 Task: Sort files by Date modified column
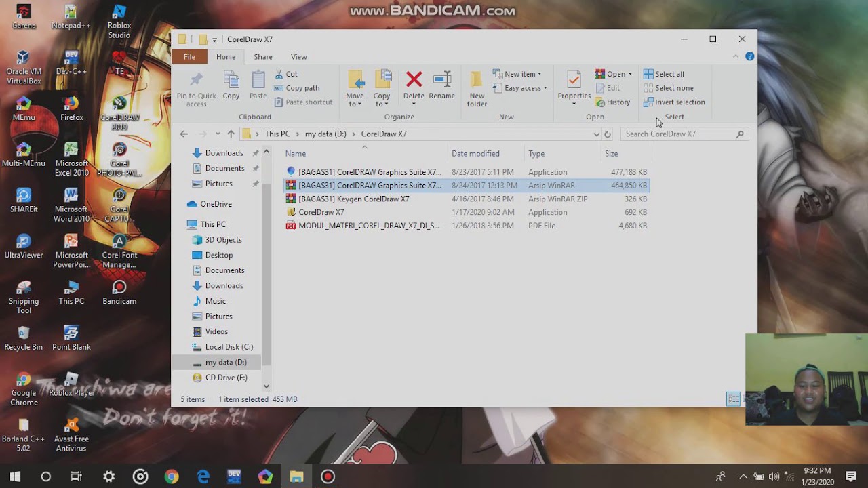click(x=486, y=154)
